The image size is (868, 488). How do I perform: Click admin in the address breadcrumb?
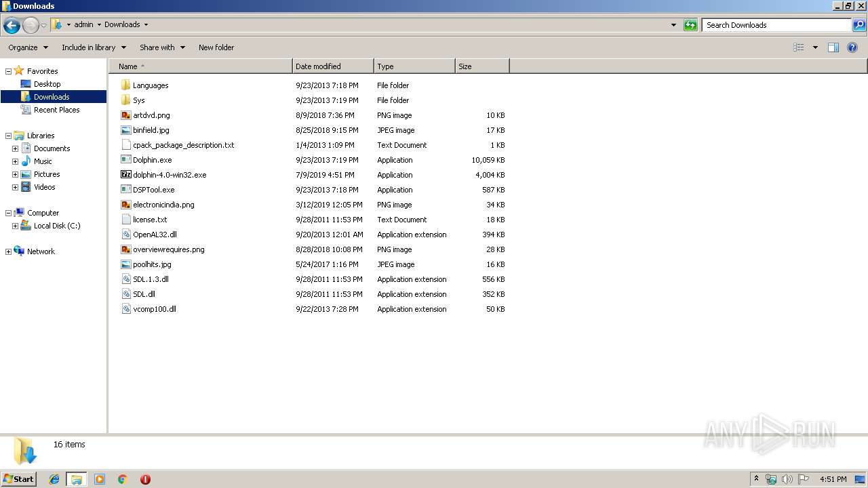tap(83, 24)
